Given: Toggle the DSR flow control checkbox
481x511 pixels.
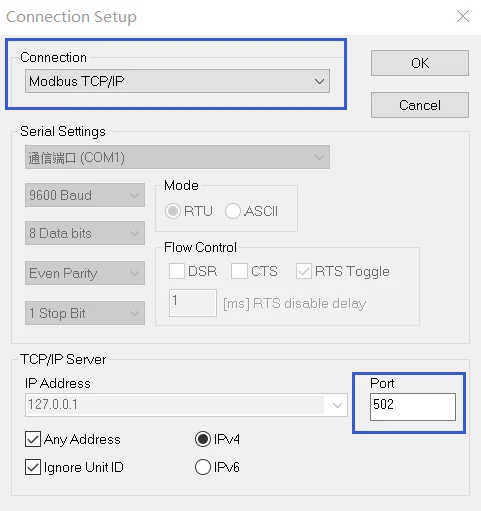Looking at the screenshot, I should [x=177, y=271].
